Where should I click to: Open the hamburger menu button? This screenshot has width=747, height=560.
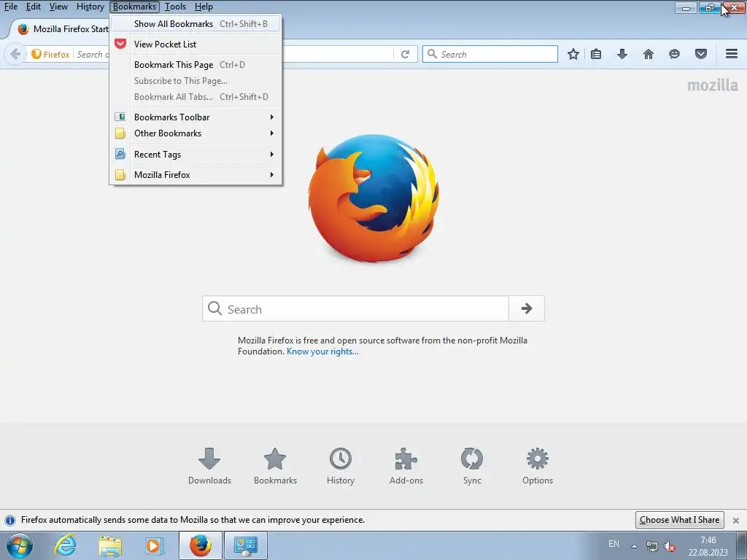point(732,54)
